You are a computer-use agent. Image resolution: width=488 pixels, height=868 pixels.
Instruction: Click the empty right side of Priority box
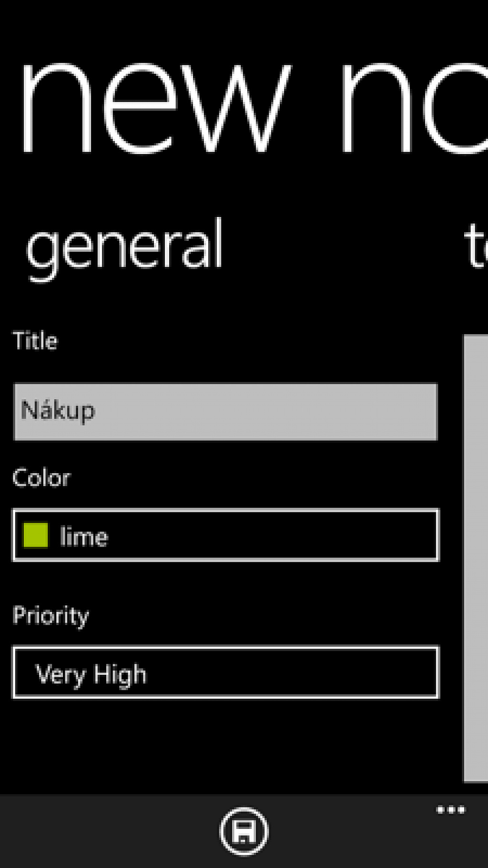pos(310,673)
